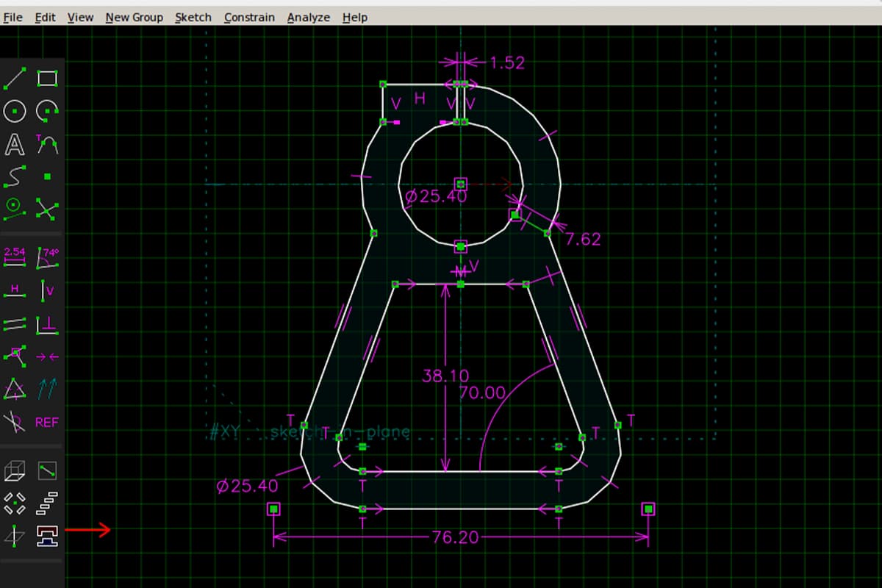Pick the arc of a circle tool
Image resolution: width=882 pixels, height=588 pixels.
coord(47,111)
